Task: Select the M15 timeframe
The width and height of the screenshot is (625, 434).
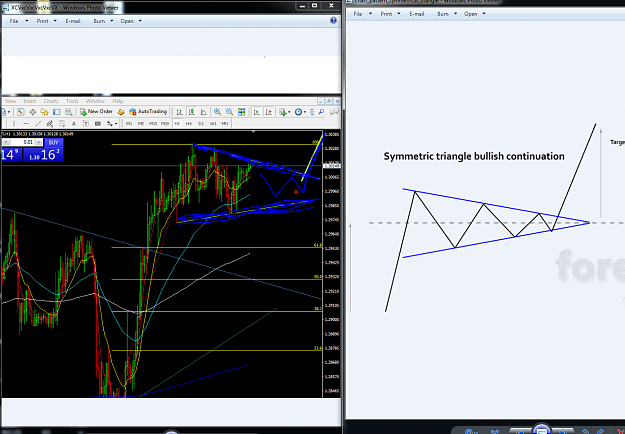Action: 153,124
